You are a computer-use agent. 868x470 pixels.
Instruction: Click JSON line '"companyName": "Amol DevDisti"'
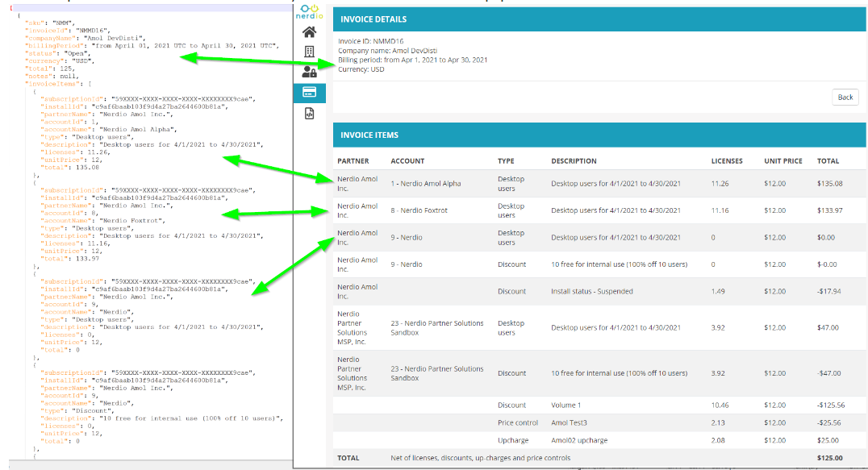point(86,38)
